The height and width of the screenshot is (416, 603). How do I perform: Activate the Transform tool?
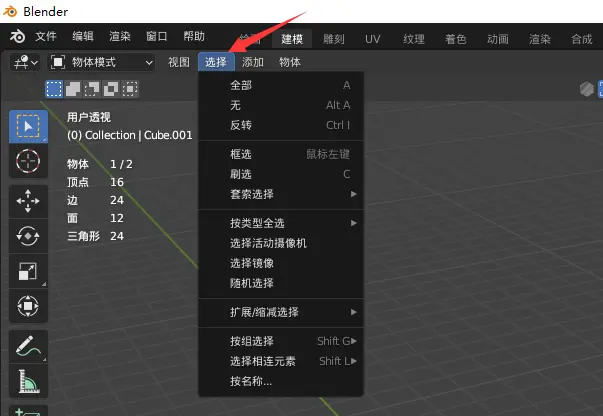(28, 306)
